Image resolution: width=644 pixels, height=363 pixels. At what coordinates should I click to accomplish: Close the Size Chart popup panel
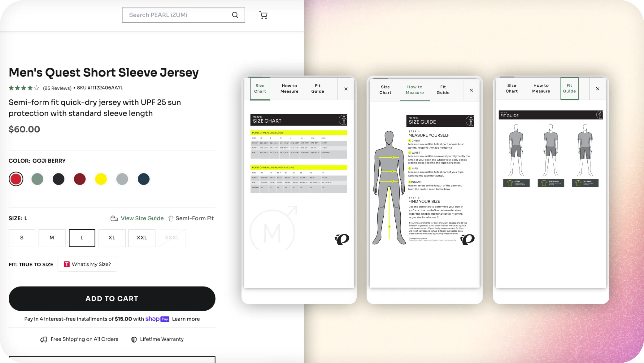(x=346, y=89)
